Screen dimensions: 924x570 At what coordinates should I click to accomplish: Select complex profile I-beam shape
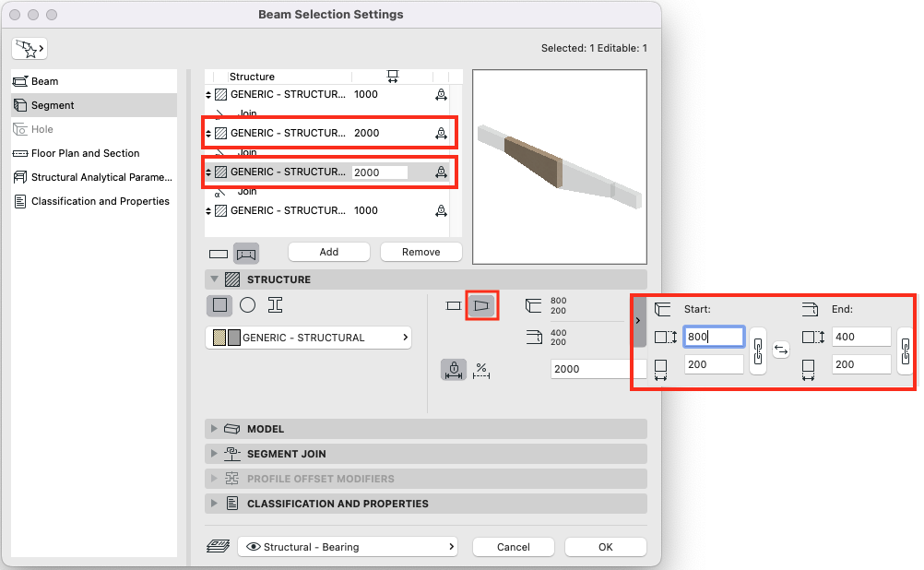[x=275, y=304]
